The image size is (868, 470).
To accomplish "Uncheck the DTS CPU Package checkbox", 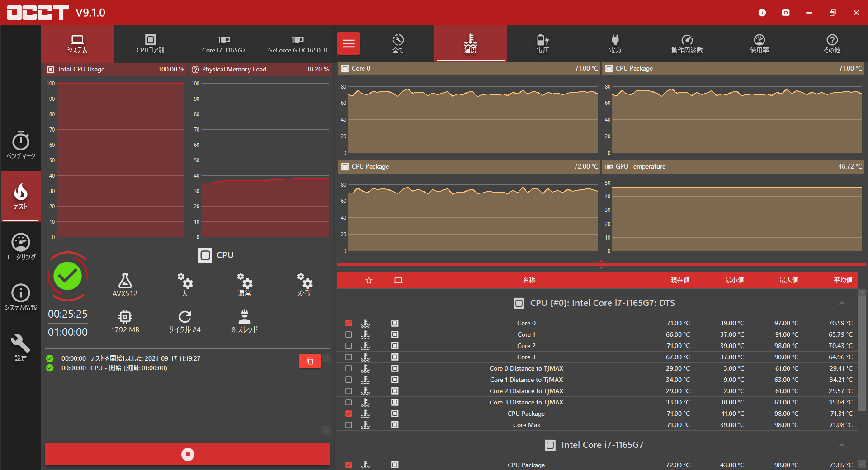I will [349, 414].
